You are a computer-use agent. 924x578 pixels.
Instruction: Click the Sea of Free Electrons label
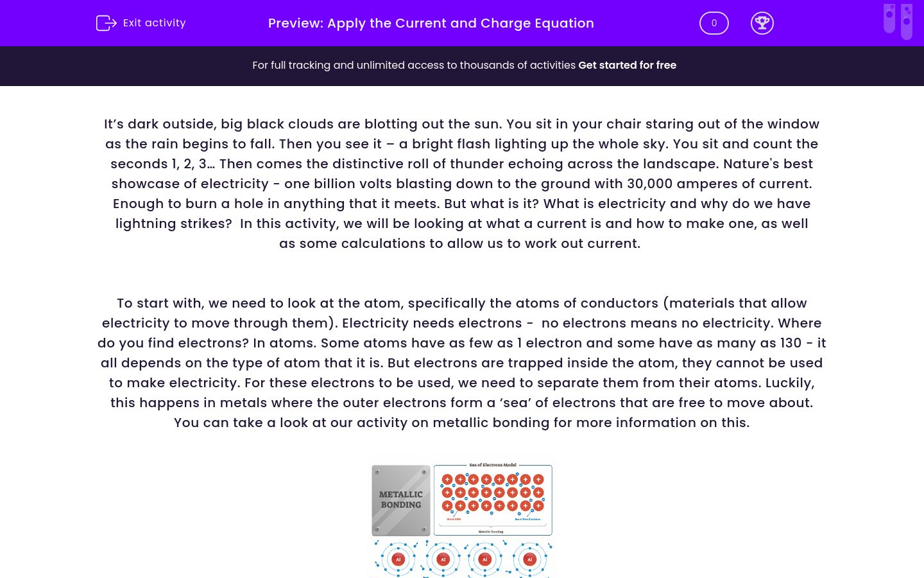(x=527, y=519)
